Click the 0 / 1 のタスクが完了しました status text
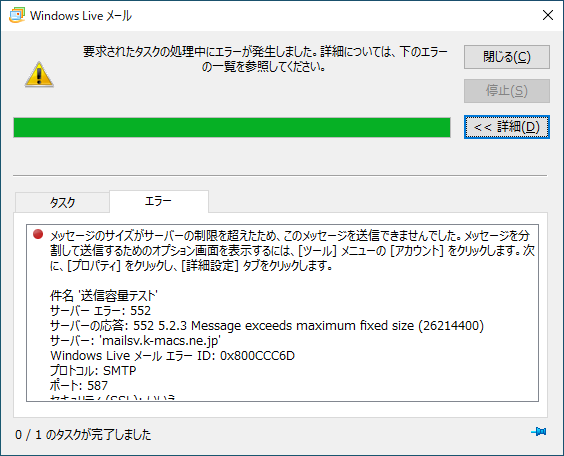 click(83, 435)
